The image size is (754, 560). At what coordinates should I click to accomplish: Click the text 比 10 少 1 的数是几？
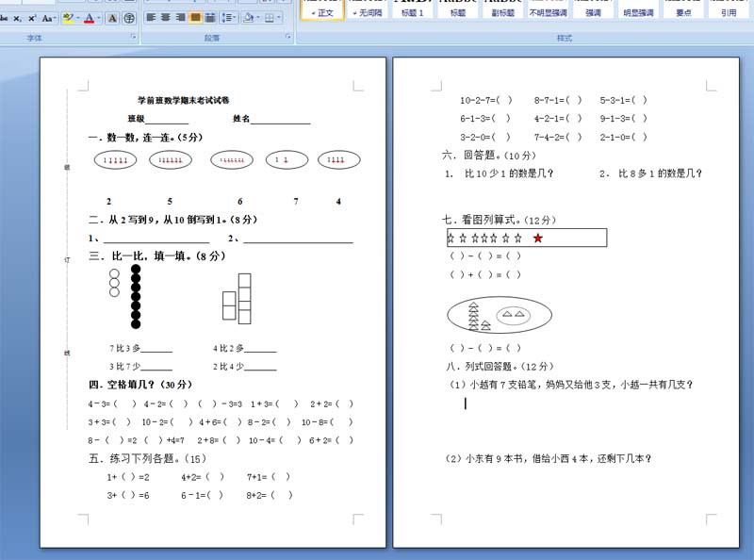coord(509,173)
